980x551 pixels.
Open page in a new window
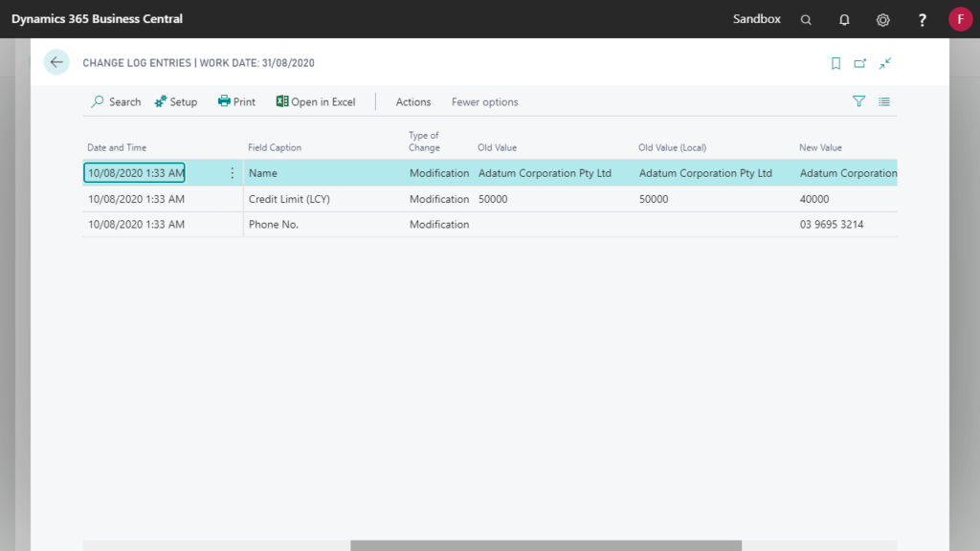click(859, 62)
